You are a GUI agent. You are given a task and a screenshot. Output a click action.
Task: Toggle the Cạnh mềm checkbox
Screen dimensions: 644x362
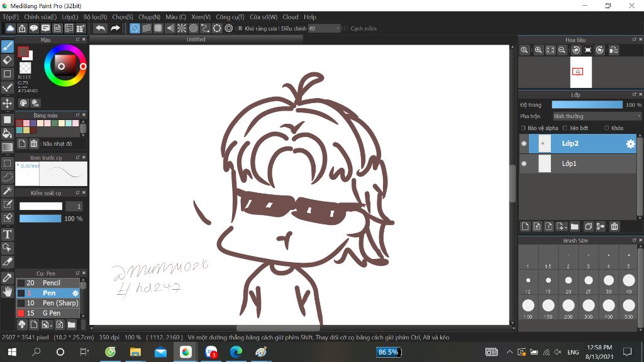[x=346, y=28]
